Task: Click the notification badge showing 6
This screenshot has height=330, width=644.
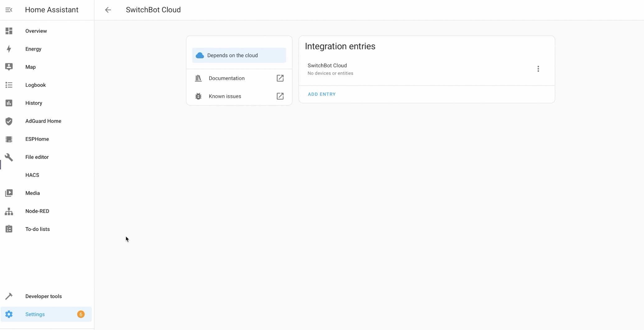Action: [x=81, y=314]
